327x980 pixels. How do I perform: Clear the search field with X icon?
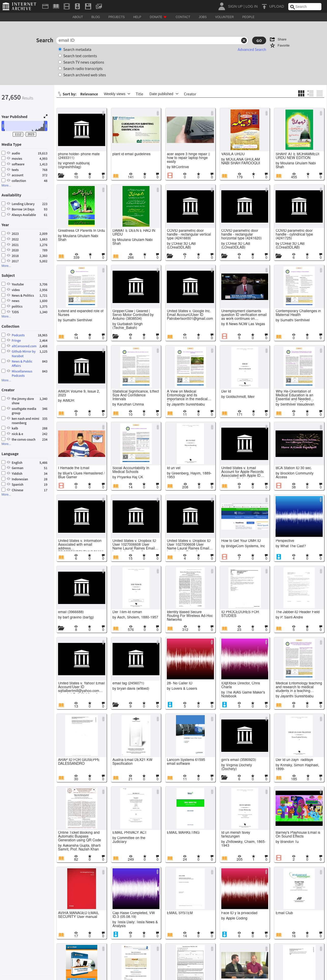(x=244, y=40)
